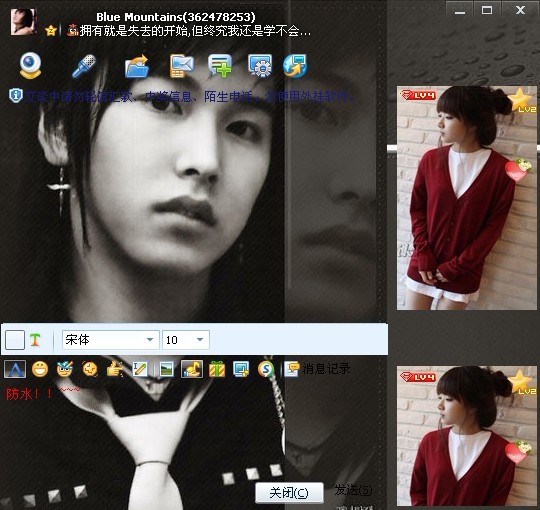Close the chat window with the X
540x510 pixels.
click(520, 10)
